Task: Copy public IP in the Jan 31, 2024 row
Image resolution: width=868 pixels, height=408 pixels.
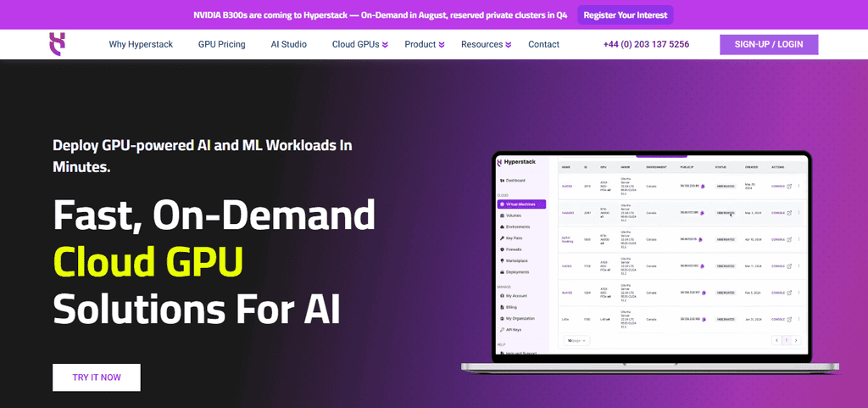Action: pyautogui.click(x=704, y=320)
